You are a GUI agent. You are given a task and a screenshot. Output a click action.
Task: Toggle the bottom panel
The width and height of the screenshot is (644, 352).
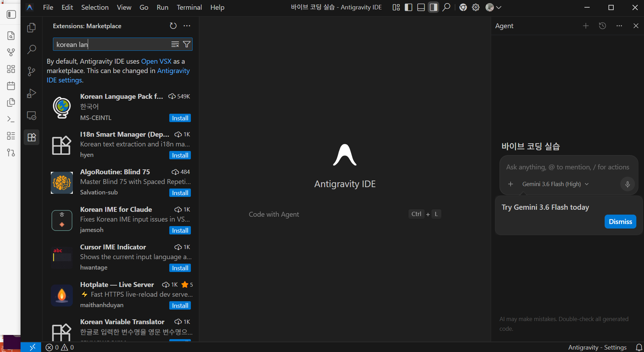click(x=421, y=7)
